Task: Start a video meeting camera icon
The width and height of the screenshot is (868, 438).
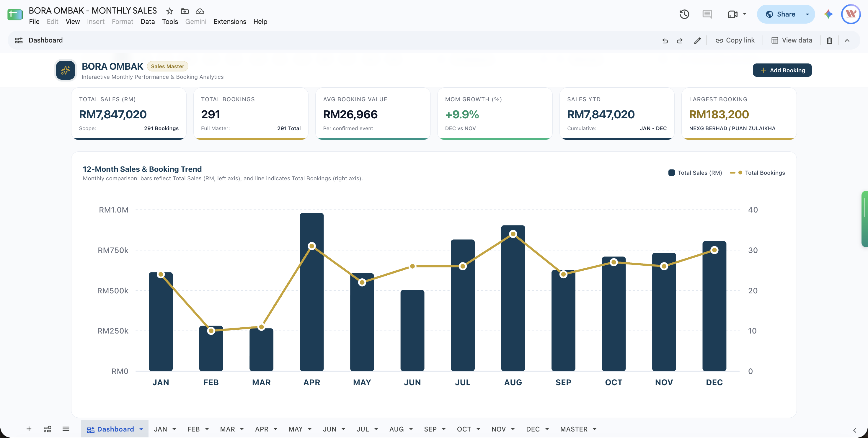Action: pyautogui.click(x=732, y=14)
